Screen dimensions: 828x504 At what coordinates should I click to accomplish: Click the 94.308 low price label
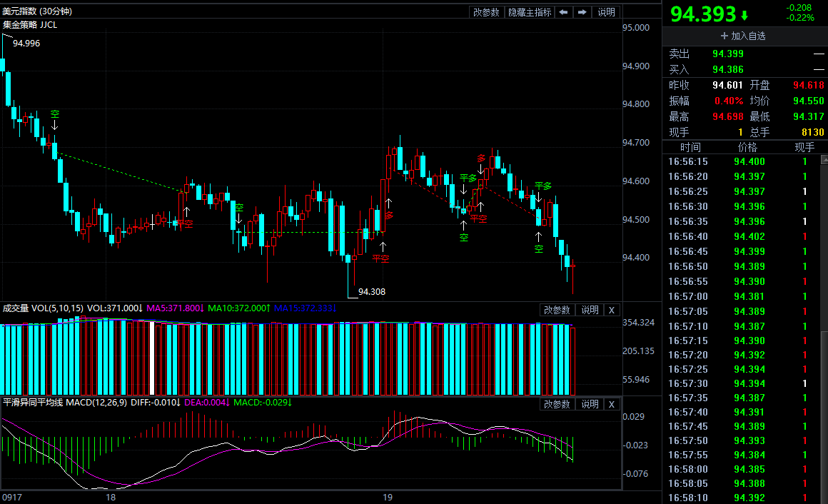[x=372, y=292]
